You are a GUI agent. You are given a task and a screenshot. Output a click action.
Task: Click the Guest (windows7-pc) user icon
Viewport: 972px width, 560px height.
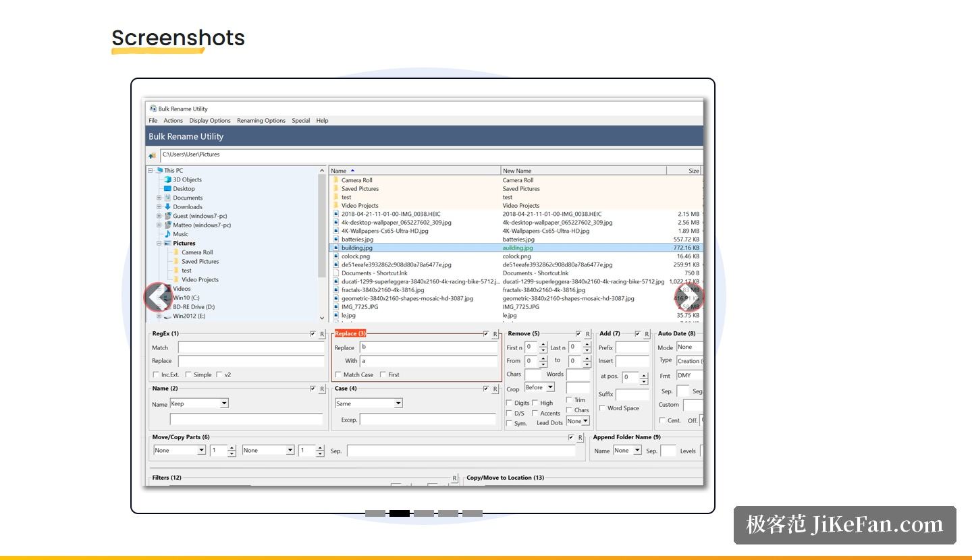pyautogui.click(x=167, y=216)
